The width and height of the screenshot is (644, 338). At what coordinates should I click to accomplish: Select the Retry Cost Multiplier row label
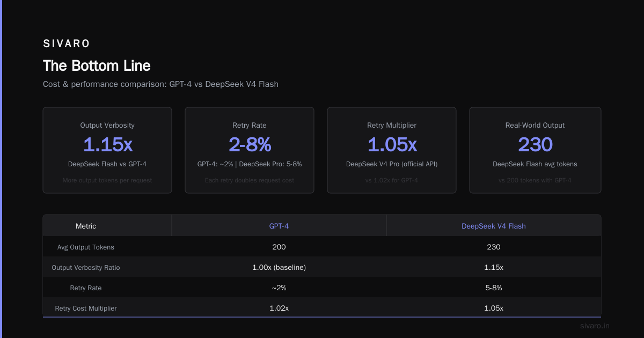coord(86,308)
